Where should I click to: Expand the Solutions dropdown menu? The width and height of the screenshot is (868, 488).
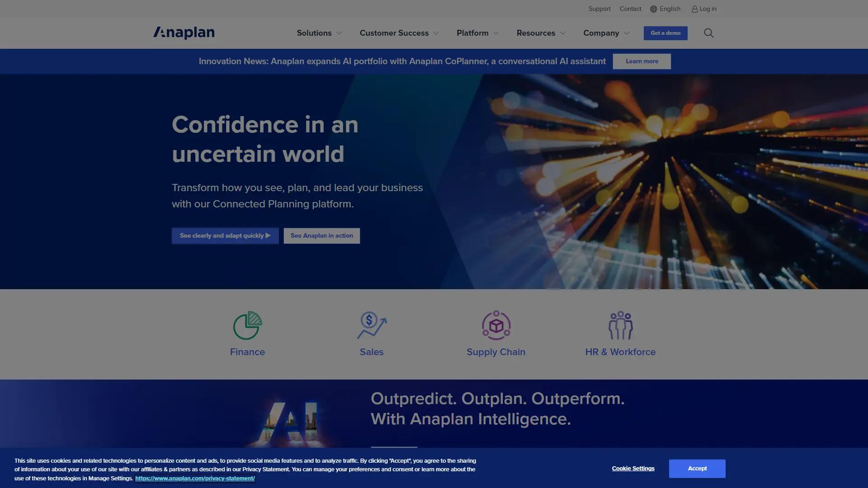[319, 33]
